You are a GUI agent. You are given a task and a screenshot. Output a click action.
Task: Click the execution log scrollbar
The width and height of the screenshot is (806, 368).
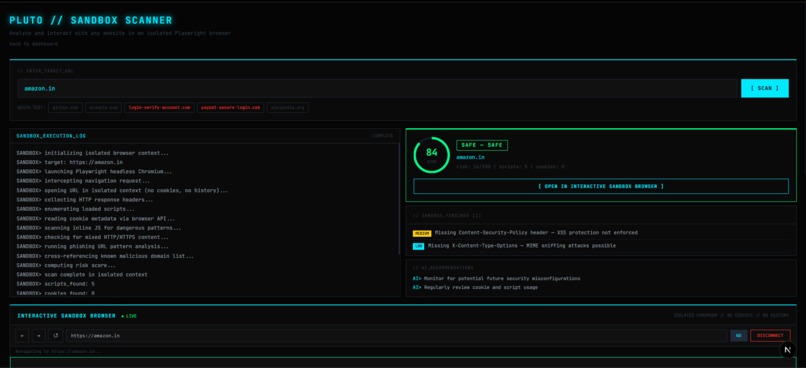399,199
